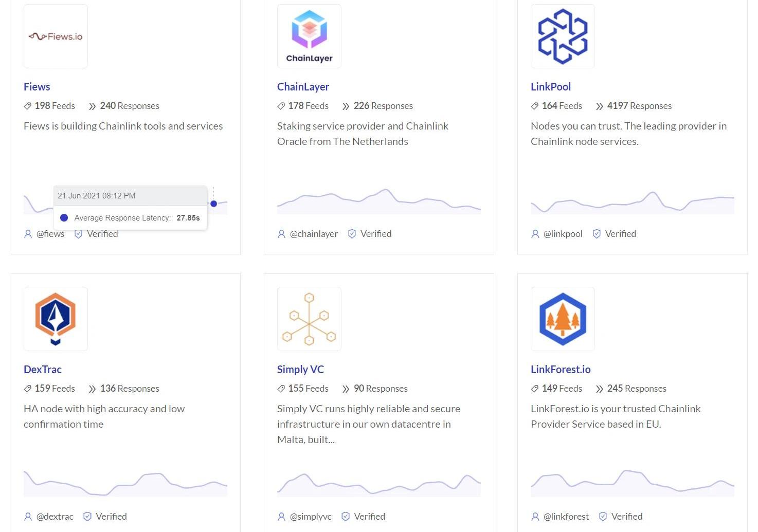Click the Simply VC description text
758x532 pixels.
369,424
